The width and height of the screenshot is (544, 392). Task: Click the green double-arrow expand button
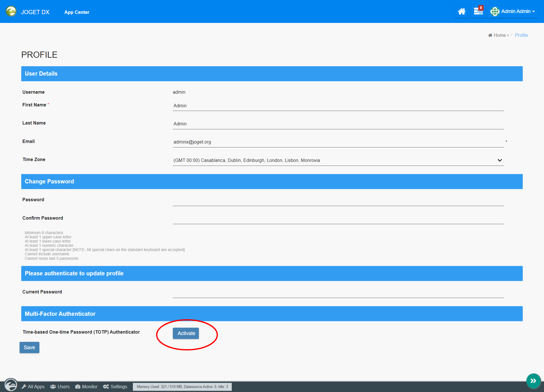click(x=533, y=381)
